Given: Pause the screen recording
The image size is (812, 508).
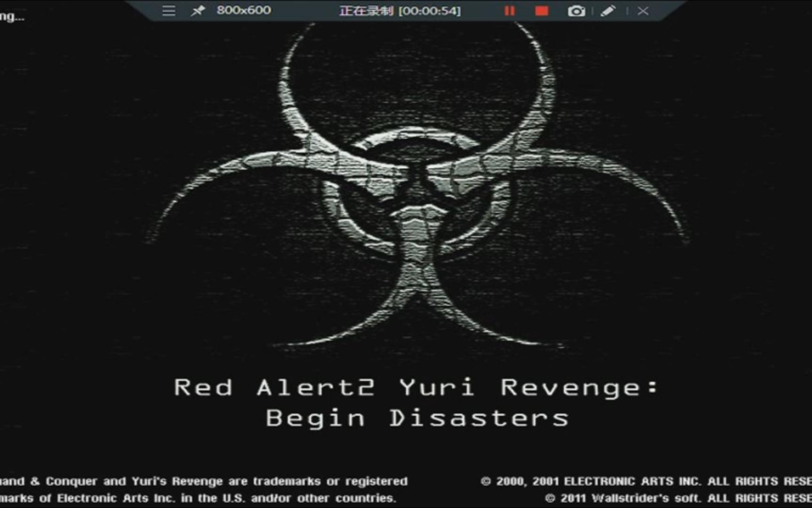Looking at the screenshot, I should 509,11.
